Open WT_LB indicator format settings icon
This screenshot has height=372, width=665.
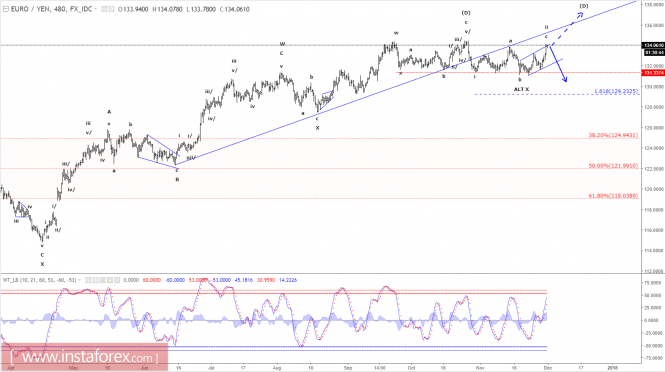coord(95,280)
